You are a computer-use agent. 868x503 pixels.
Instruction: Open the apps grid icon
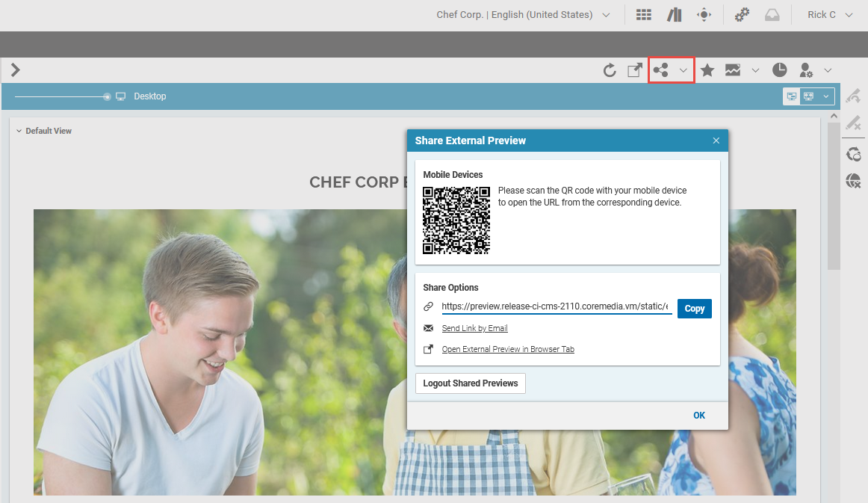pos(643,15)
